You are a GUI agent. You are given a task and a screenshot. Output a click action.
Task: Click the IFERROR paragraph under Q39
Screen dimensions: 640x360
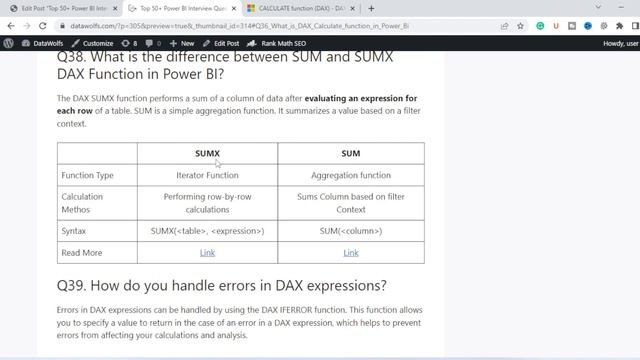tap(240, 322)
